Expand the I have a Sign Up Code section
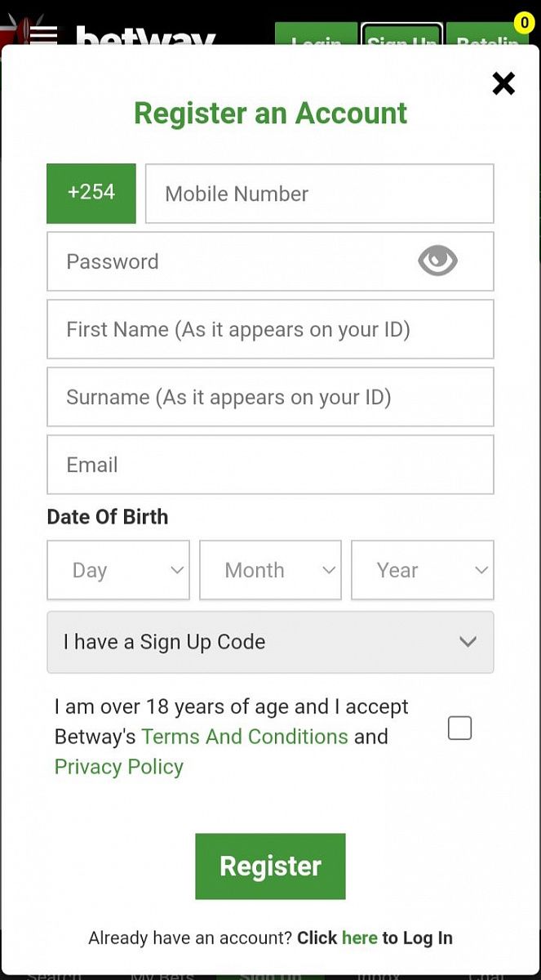541x980 pixels. click(x=270, y=642)
